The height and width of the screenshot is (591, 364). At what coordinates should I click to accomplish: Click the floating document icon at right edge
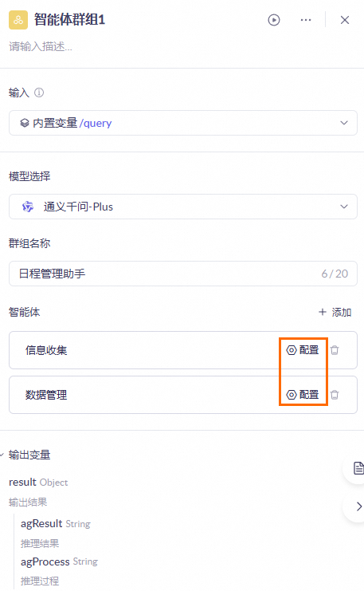(x=358, y=468)
